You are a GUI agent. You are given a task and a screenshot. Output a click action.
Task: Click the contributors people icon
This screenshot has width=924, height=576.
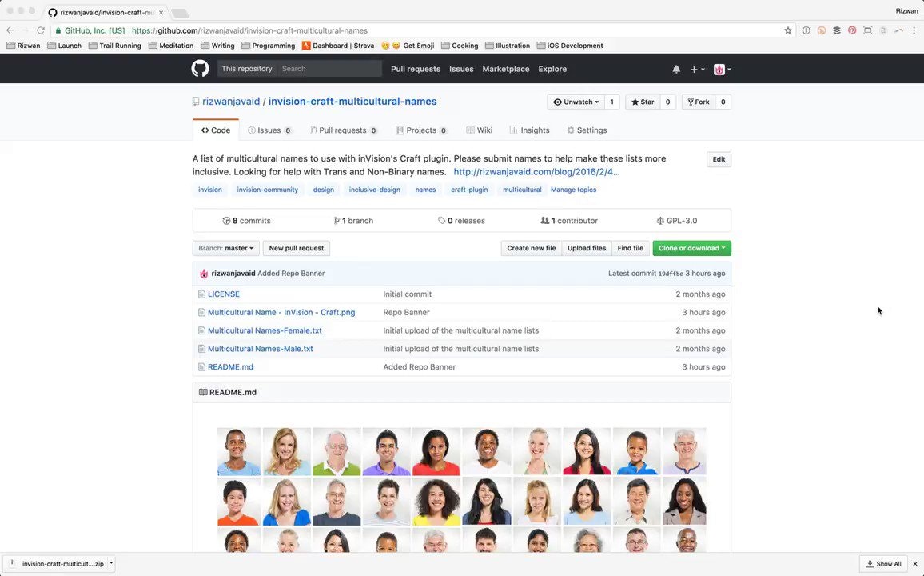[x=544, y=221]
